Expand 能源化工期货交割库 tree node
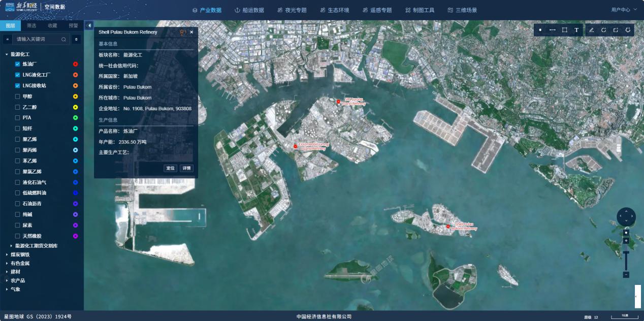The height and width of the screenshot is (321, 644). click(12, 246)
